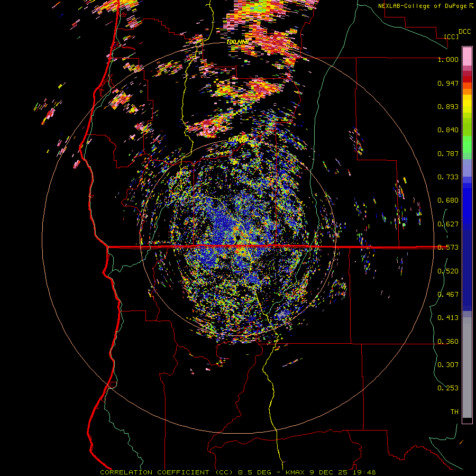Click the 0.627 scale value
The image size is (476, 476).
pos(448,224)
